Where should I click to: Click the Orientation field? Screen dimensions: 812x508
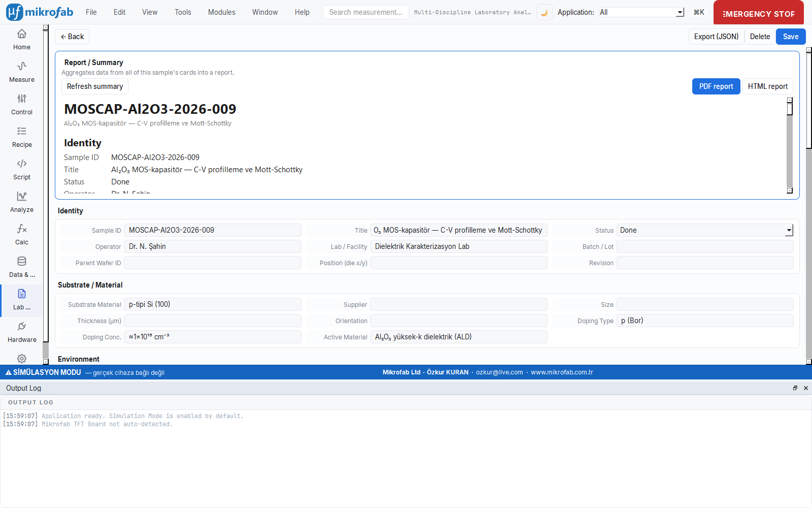coord(459,321)
